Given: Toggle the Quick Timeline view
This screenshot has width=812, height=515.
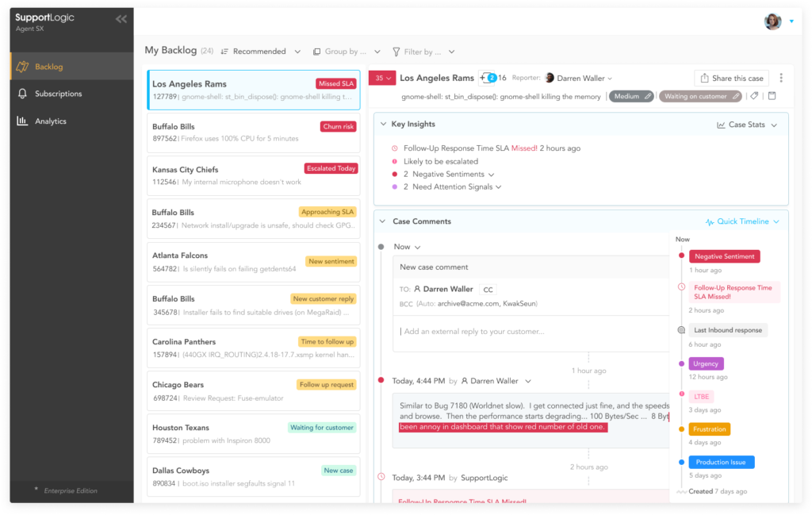Looking at the screenshot, I should (x=742, y=221).
